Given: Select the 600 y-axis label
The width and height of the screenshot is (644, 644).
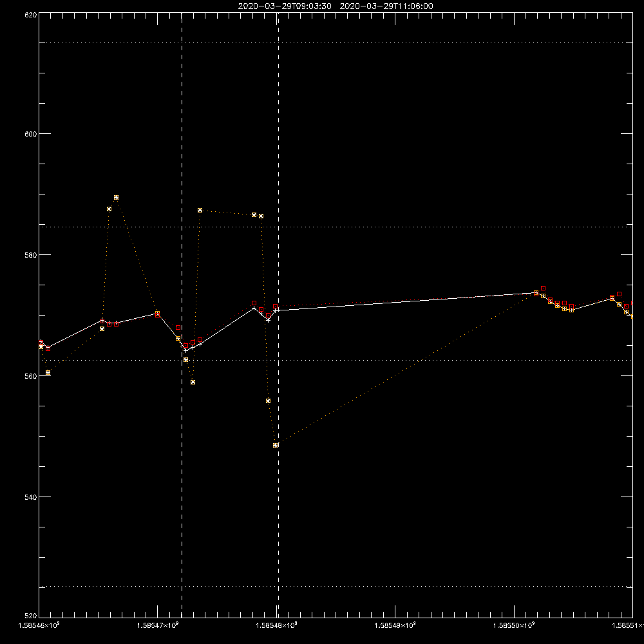Looking at the screenshot, I should pyautogui.click(x=31, y=134).
